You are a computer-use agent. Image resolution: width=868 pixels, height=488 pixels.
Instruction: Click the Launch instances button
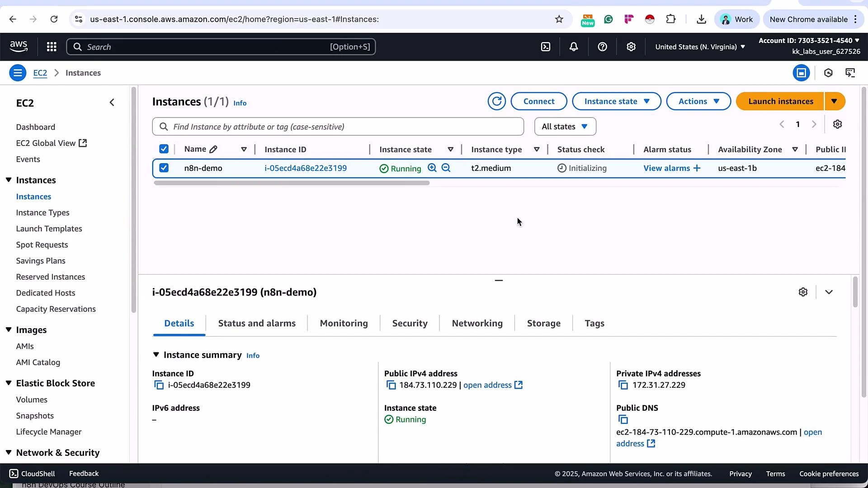(x=780, y=101)
